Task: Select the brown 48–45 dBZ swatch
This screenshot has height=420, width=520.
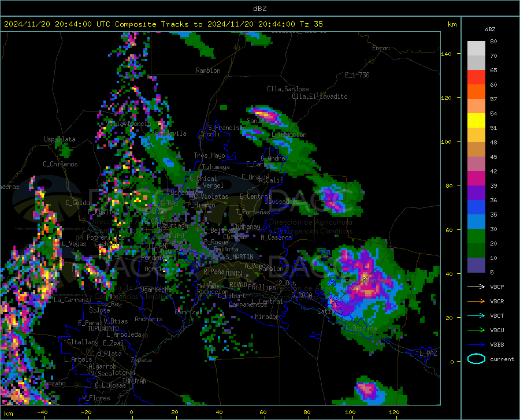Action: 476,150
